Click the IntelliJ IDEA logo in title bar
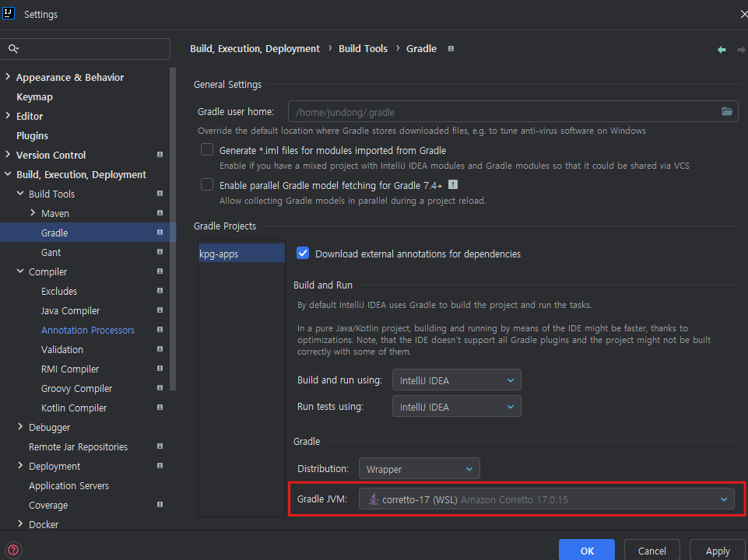Viewport: 748px width, 560px height. [9, 13]
